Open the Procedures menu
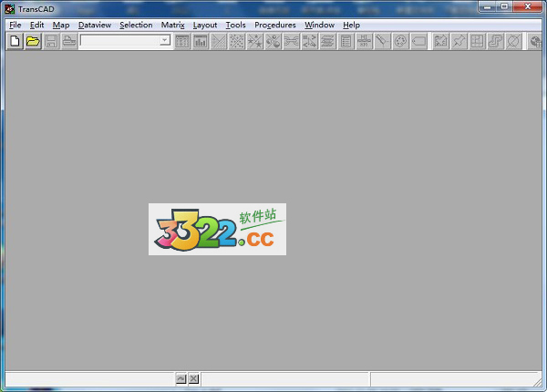This screenshot has width=547, height=392. point(275,26)
